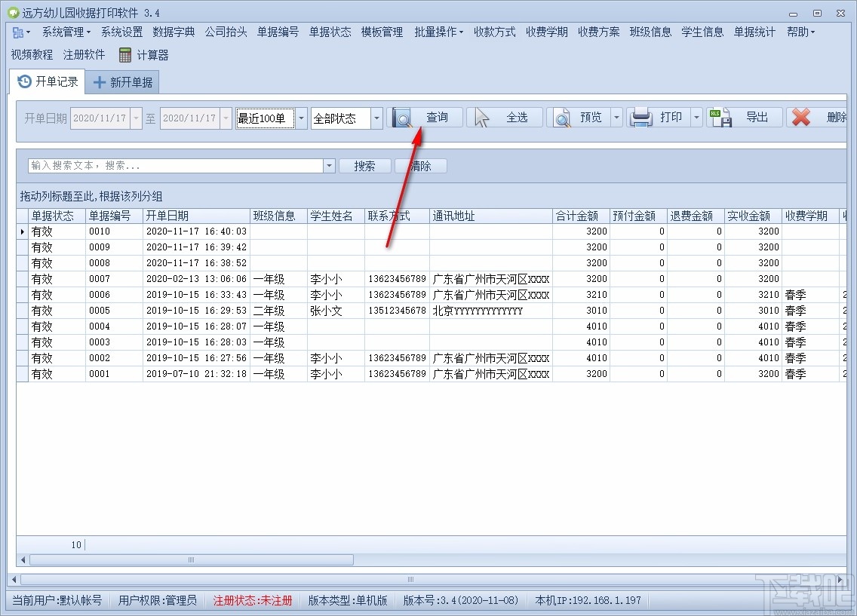857x616 pixels.
Task: Switch to the 开单记录 tab
Action: [x=48, y=82]
